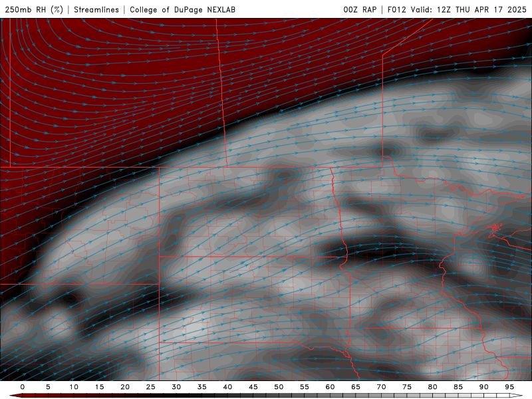Screen dimensions: 532x399
Task: Click the 'College of DuPage NEXLAB' text
Action: [182, 9]
